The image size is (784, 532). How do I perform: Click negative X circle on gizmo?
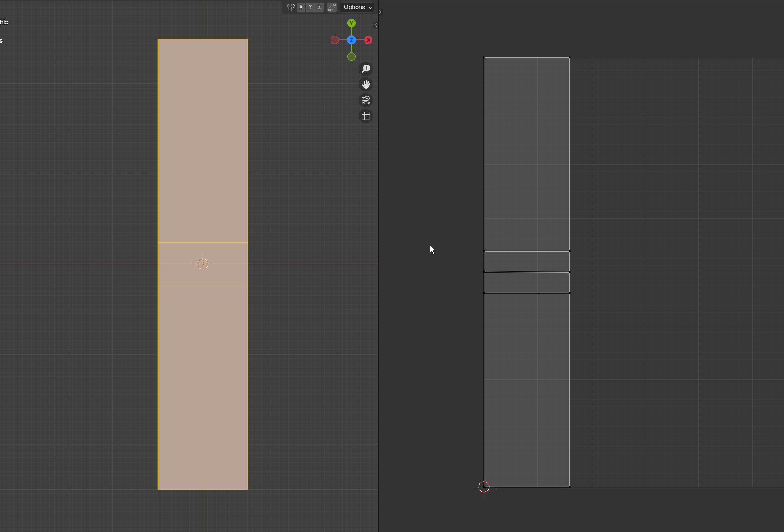tap(335, 40)
